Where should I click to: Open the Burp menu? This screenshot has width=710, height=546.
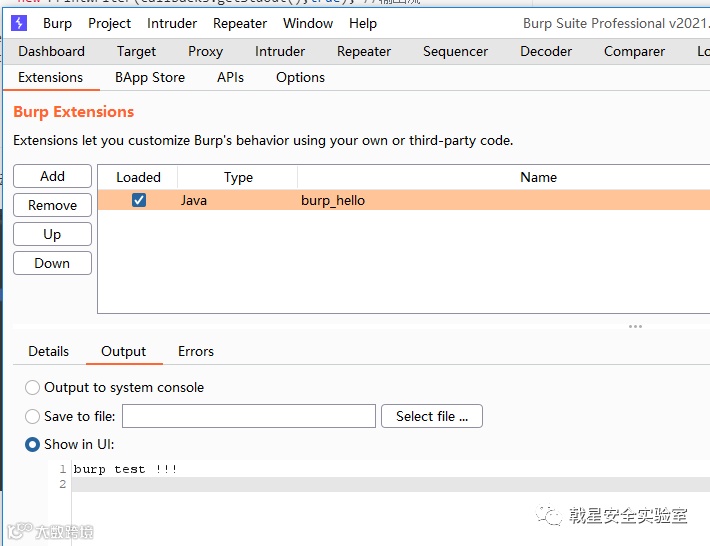(x=58, y=24)
